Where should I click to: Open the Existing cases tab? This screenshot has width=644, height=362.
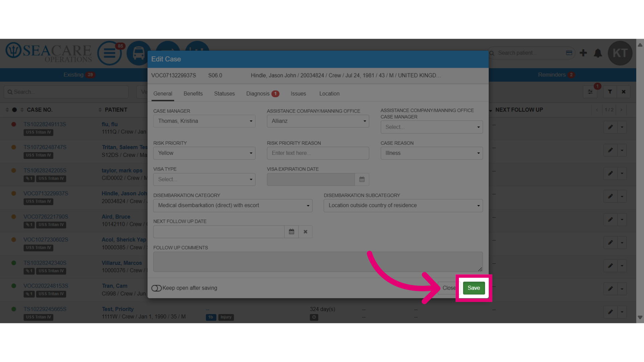pyautogui.click(x=79, y=75)
